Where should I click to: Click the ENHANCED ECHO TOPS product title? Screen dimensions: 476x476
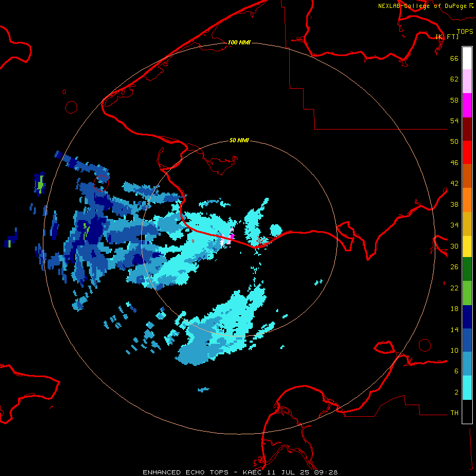186,472
